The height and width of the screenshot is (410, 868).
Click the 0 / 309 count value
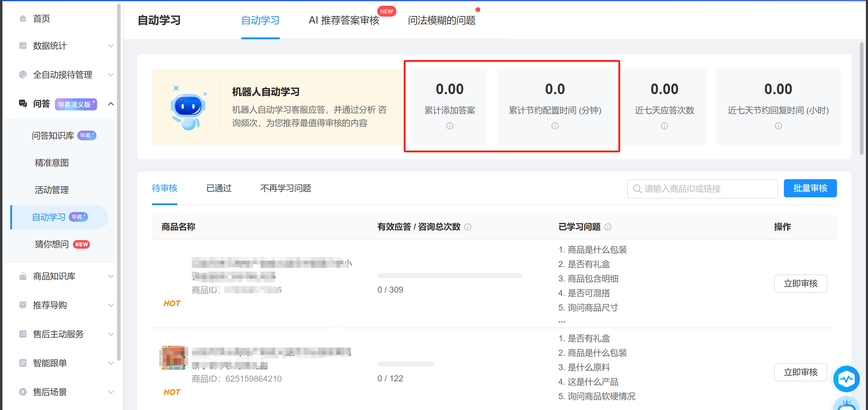click(390, 290)
